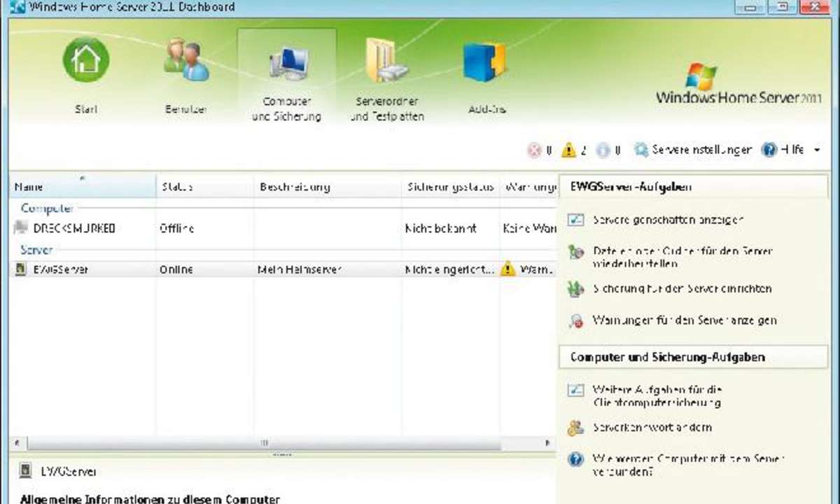Click Serverkennwort ändern keys icon
This screenshot has width=840, height=504.
click(x=575, y=428)
